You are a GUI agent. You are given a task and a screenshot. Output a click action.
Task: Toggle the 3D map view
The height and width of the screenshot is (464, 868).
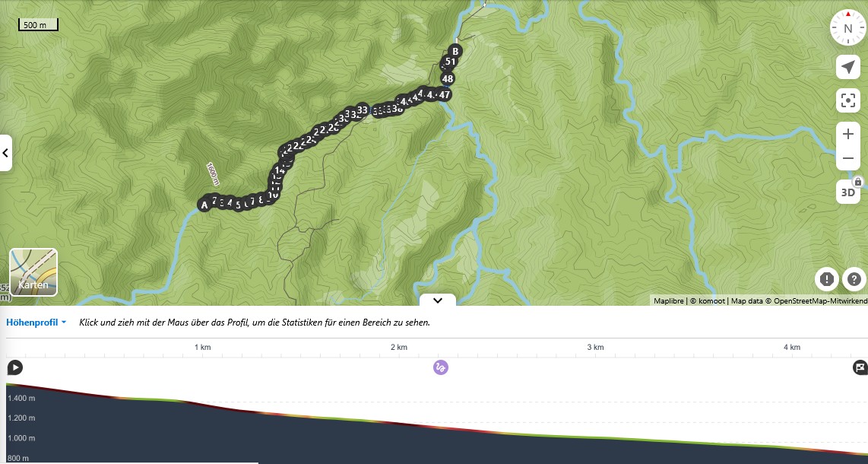847,192
